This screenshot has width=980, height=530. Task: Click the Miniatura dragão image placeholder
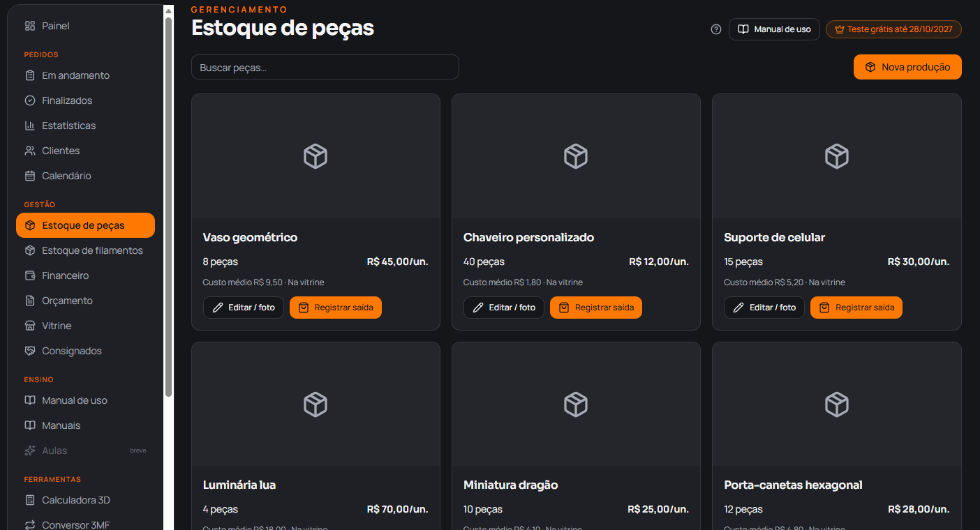[576, 404]
